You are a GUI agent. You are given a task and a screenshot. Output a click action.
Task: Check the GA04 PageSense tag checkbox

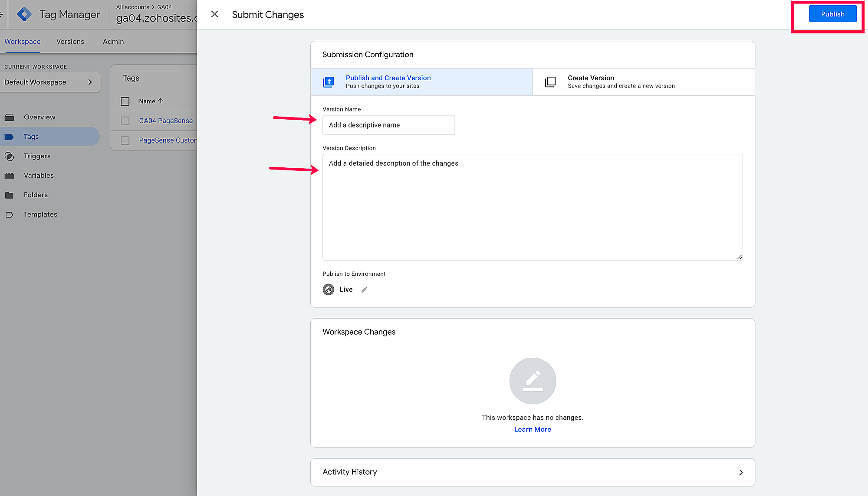pyautogui.click(x=125, y=121)
